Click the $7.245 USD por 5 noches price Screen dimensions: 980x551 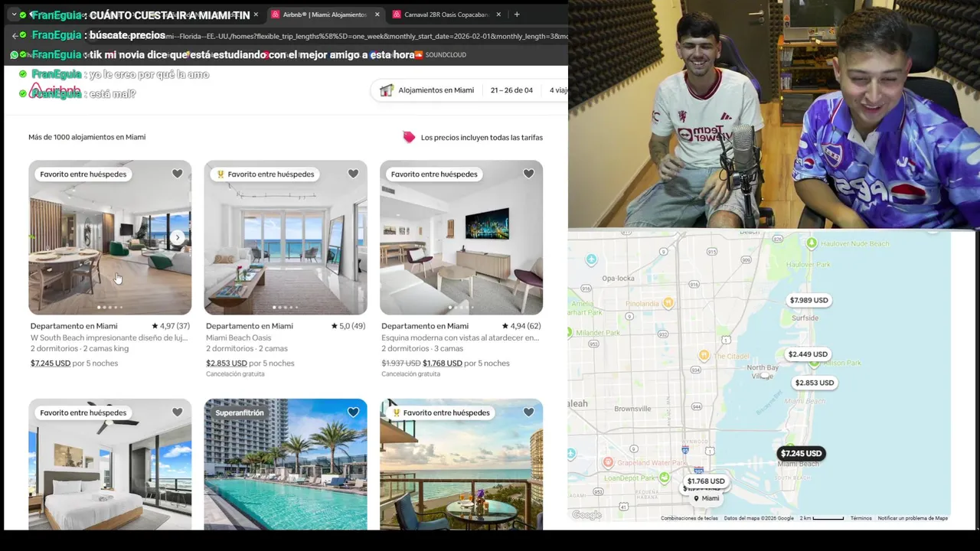[74, 363]
